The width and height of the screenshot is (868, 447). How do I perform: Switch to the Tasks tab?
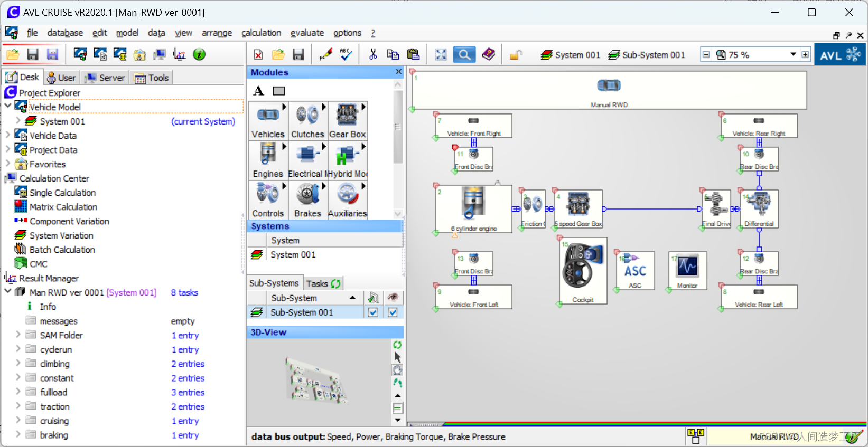point(324,283)
